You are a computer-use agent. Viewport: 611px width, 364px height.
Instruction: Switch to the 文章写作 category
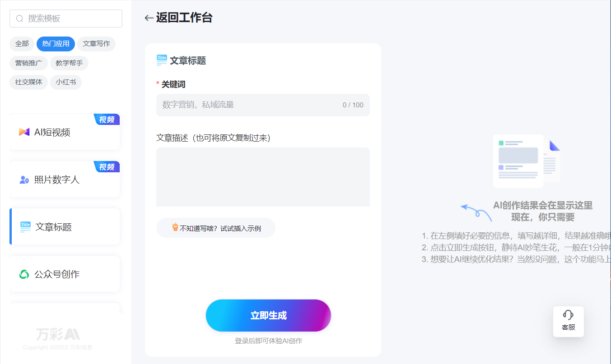click(x=96, y=44)
